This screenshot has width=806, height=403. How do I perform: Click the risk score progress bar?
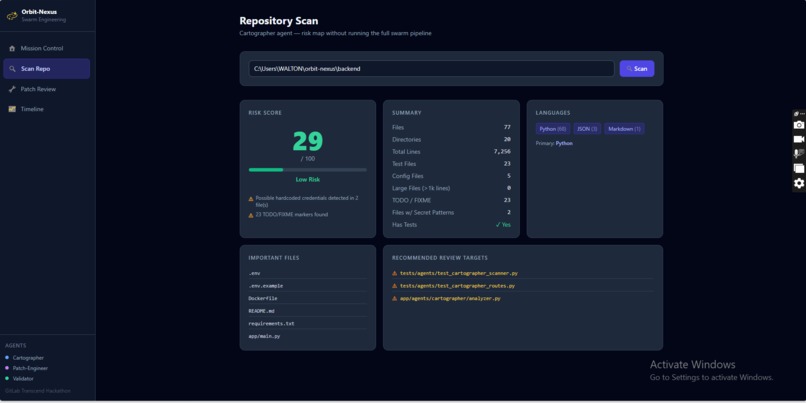pos(307,170)
